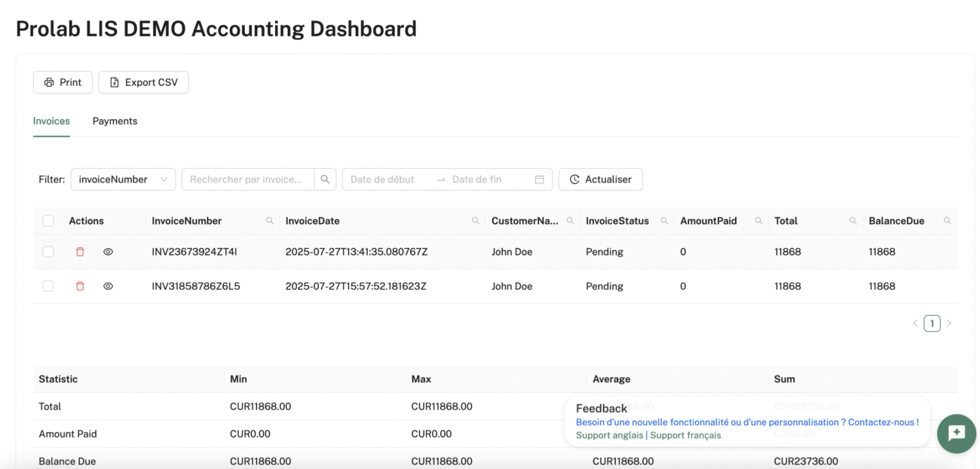Click the InvoiceNumber column header label

[x=187, y=221]
